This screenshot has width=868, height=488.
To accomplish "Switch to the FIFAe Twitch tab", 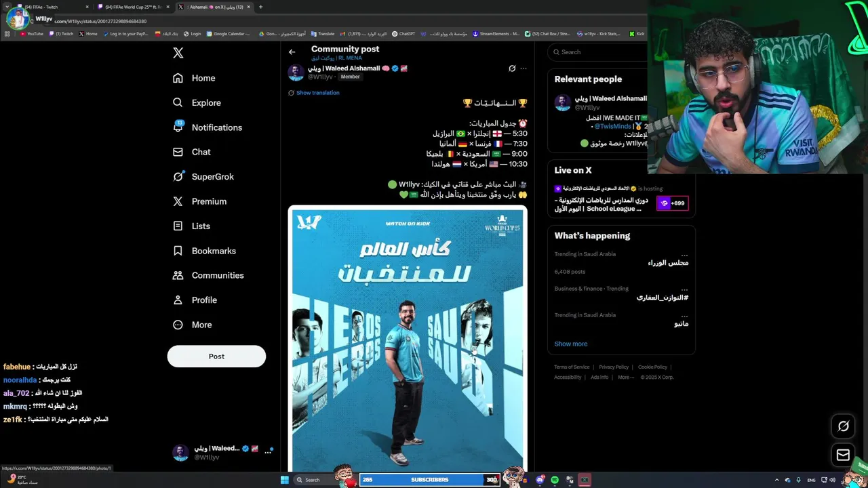I will click(52, 7).
